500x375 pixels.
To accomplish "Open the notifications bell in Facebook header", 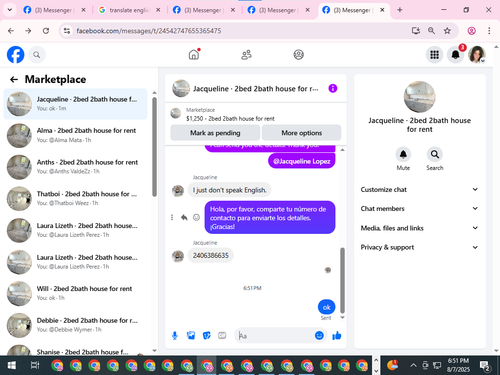I will tap(456, 55).
